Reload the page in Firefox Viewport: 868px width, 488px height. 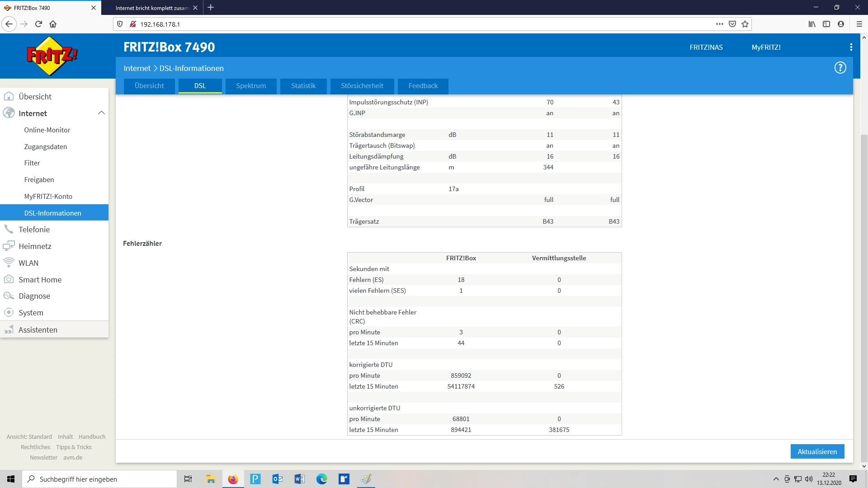point(38,24)
